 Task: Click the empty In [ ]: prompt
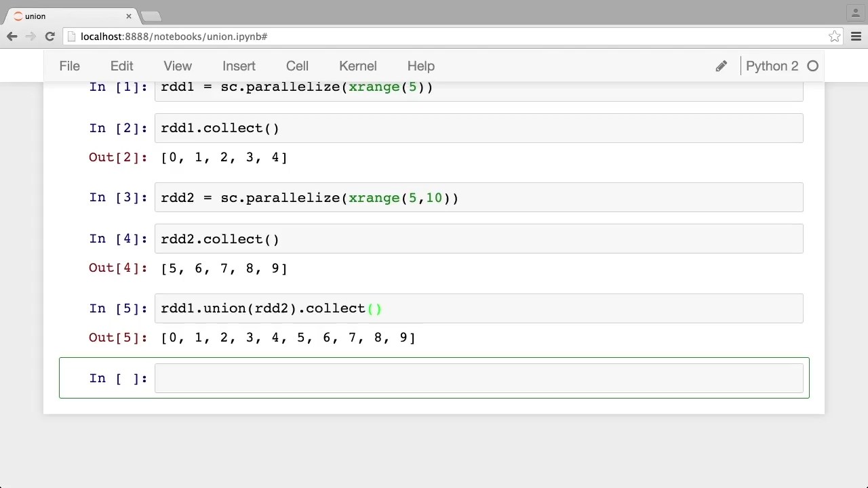(118, 378)
